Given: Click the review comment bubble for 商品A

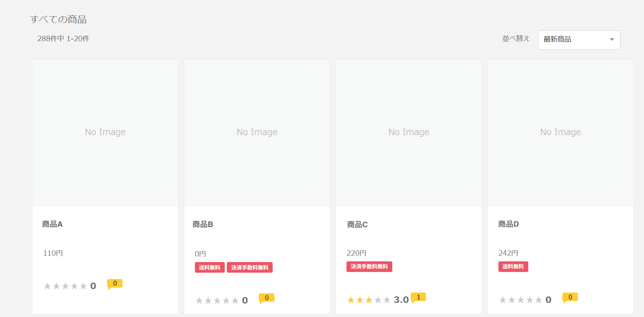Looking at the screenshot, I should (115, 284).
